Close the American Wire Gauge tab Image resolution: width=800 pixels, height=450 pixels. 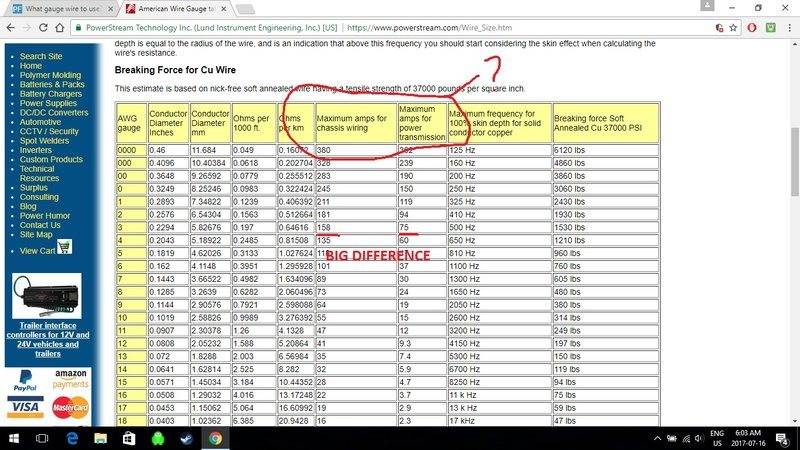point(223,9)
